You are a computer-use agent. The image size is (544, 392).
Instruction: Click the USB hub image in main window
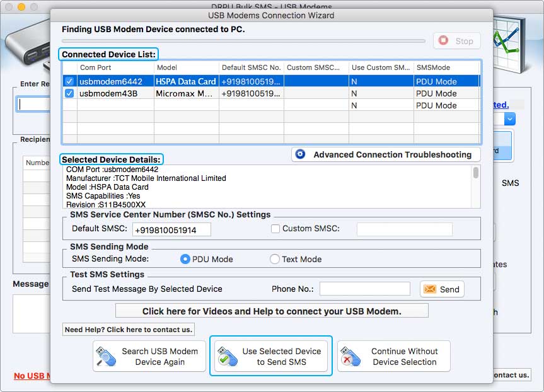point(28,45)
